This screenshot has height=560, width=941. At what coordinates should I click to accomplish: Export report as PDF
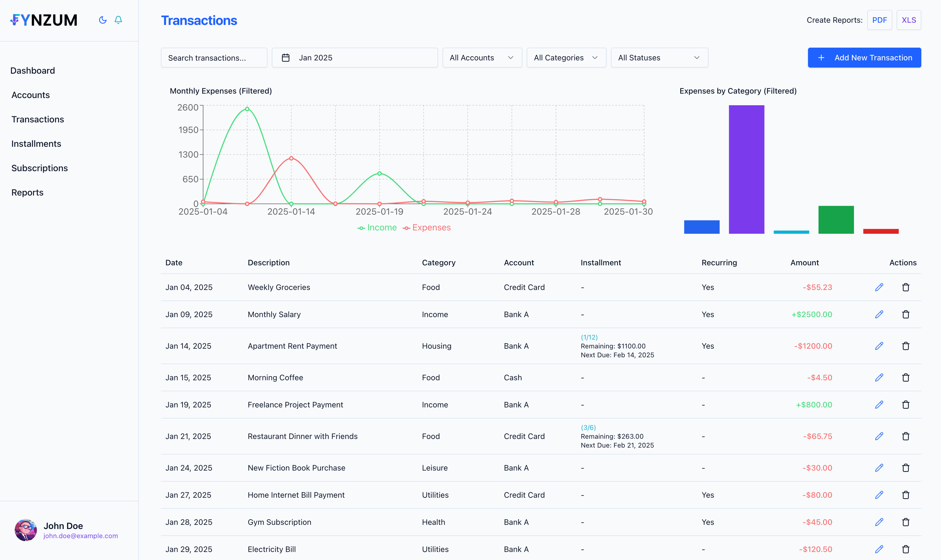[879, 20]
